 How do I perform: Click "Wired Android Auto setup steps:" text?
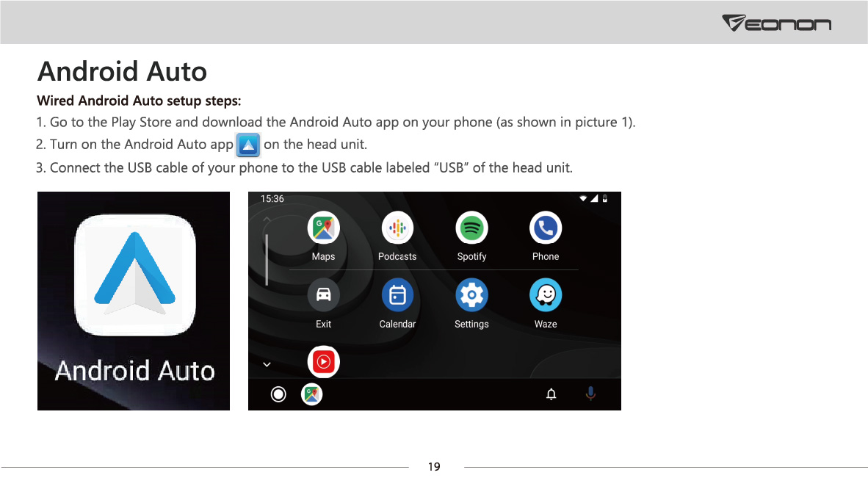(x=139, y=101)
